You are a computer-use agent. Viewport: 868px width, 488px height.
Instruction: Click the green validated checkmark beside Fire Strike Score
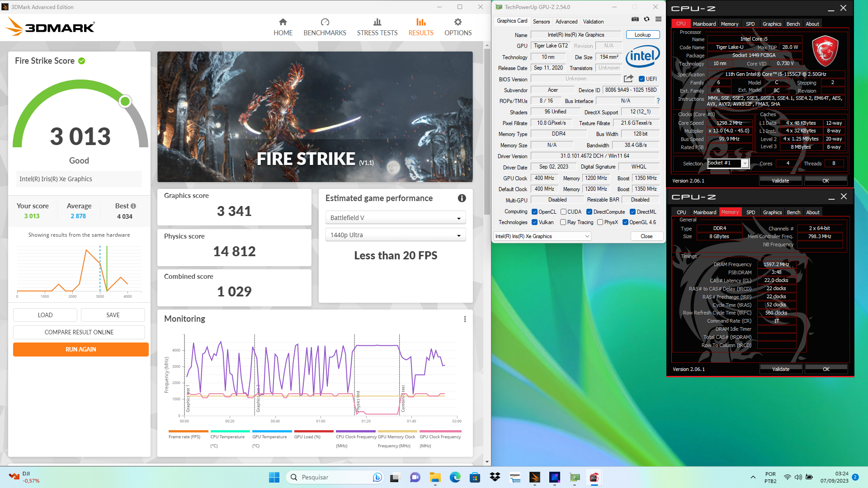point(82,61)
